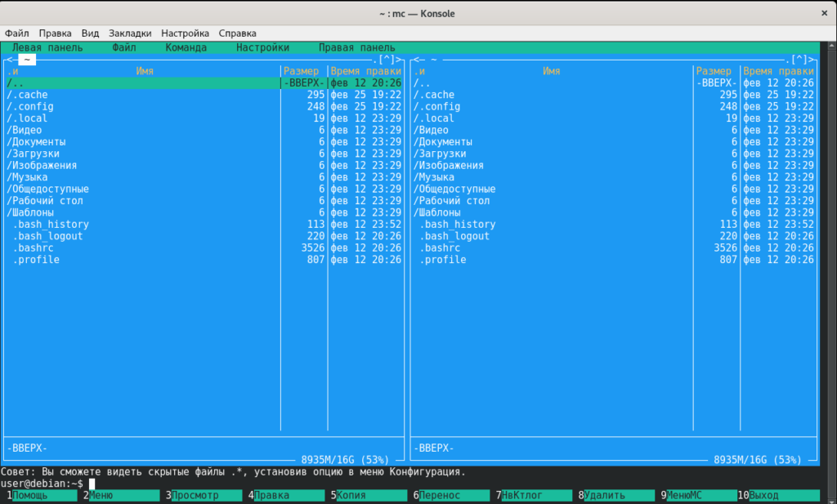Click the left panel history back arrow
837x504 pixels.
pyautogui.click(x=11, y=60)
